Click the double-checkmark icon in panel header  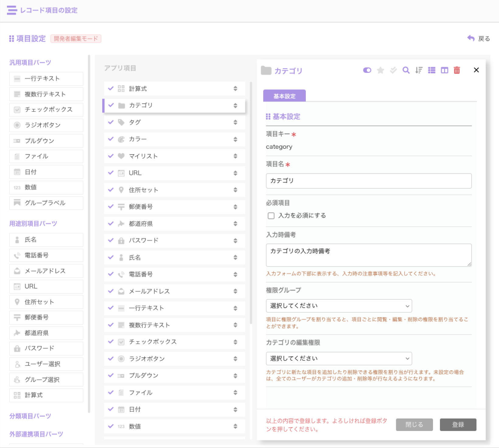pos(393,70)
